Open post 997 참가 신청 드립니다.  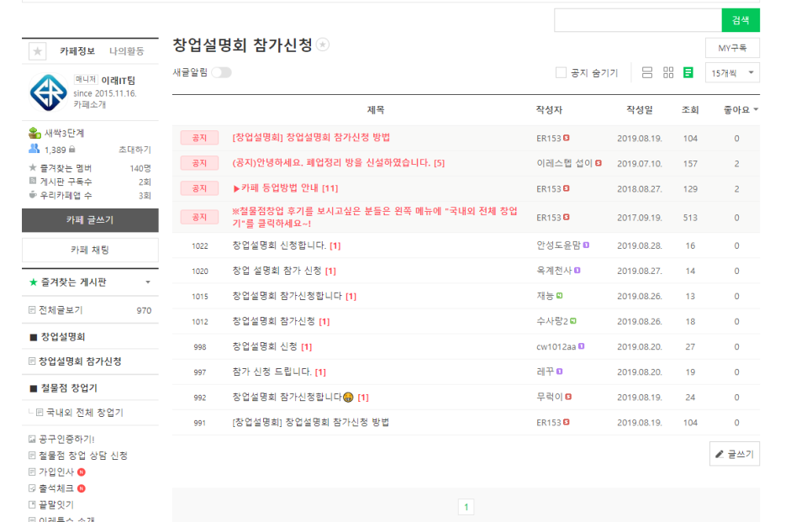point(272,372)
